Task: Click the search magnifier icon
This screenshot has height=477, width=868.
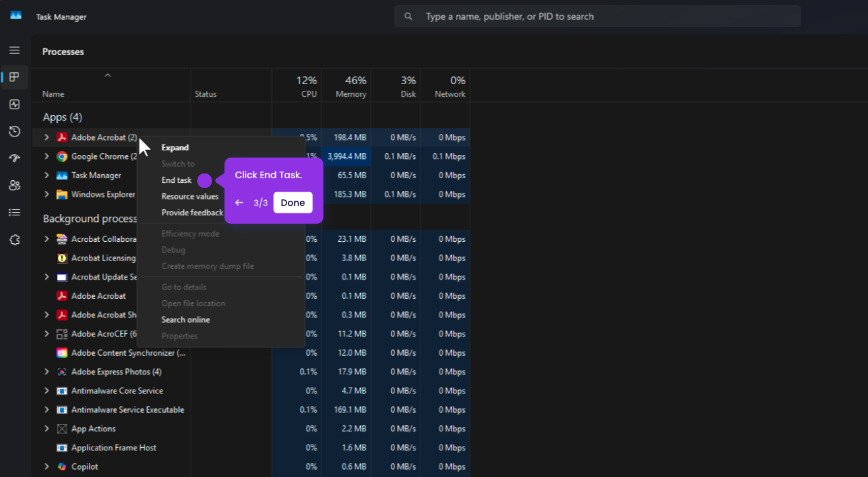Action: coord(408,17)
